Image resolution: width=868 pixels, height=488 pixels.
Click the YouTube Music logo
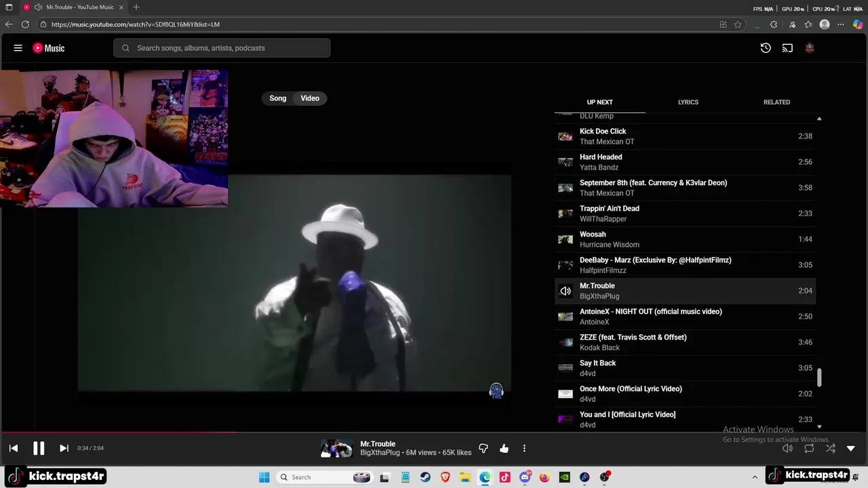coord(49,48)
